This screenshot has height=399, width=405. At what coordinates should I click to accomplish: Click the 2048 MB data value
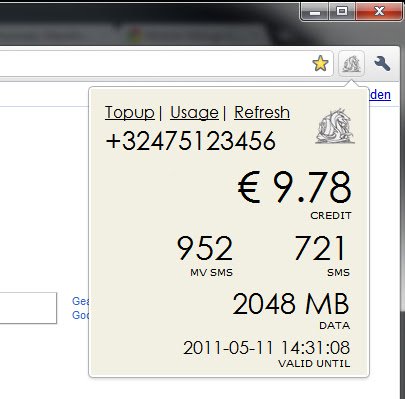pos(291,304)
